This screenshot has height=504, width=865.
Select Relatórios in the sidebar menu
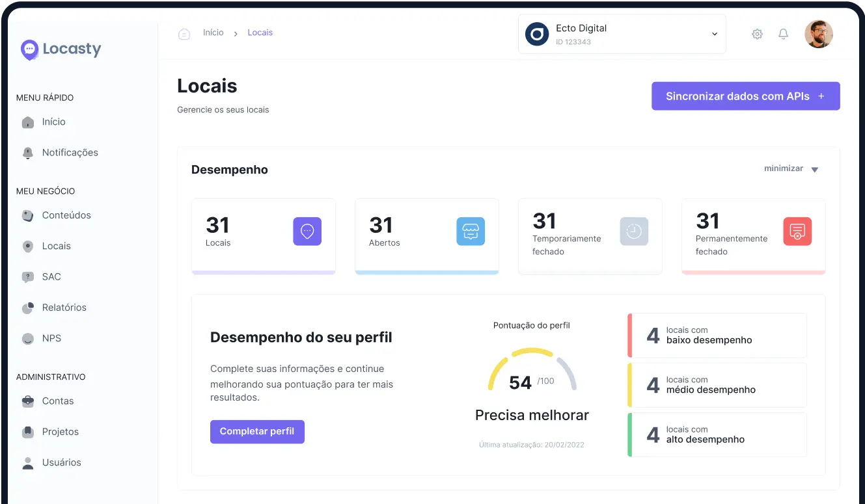pyautogui.click(x=64, y=308)
